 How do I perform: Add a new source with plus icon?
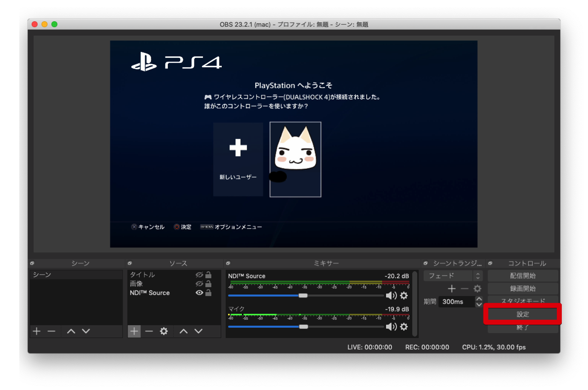(x=134, y=331)
